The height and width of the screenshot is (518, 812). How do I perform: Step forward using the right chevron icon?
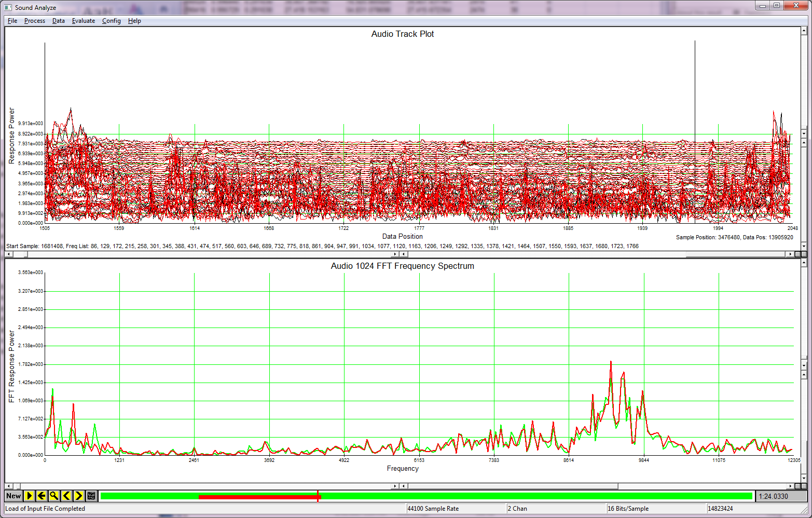click(x=79, y=496)
